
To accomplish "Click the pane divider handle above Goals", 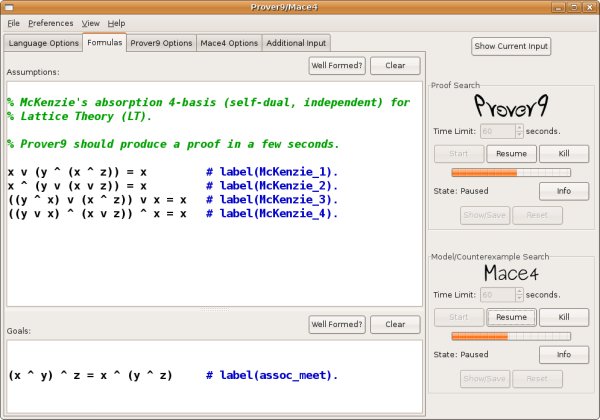I will click(214, 309).
